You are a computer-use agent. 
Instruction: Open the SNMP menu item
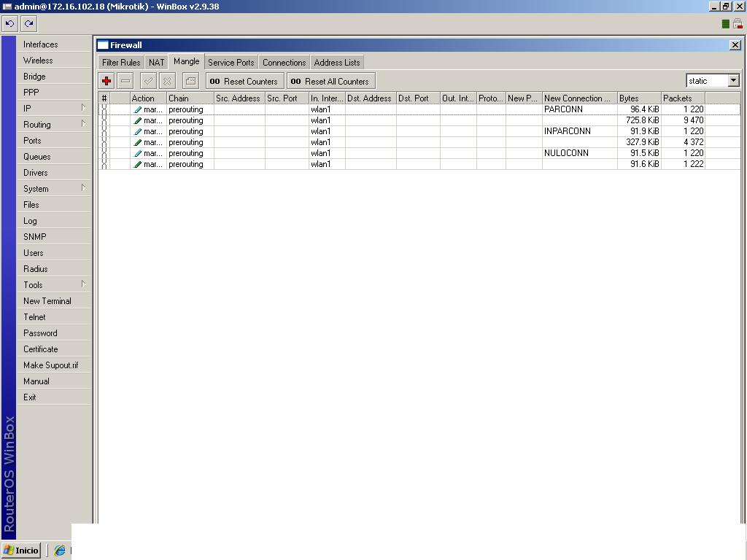[54, 237]
